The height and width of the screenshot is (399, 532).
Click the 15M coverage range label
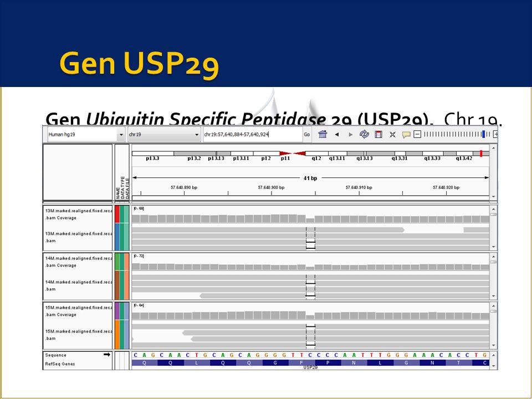tap(139, 305)
